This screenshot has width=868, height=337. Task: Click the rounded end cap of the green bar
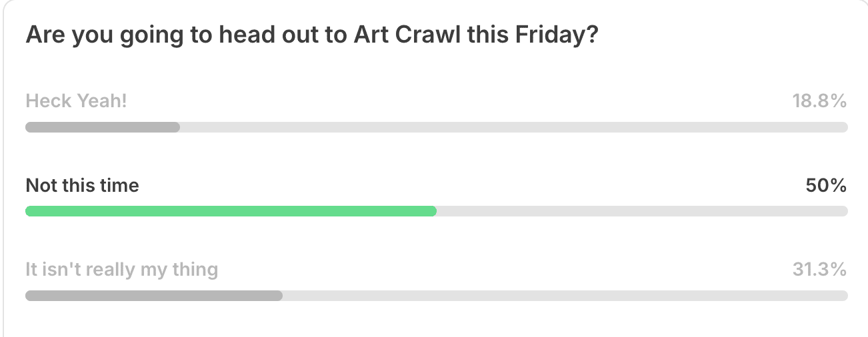432,211
